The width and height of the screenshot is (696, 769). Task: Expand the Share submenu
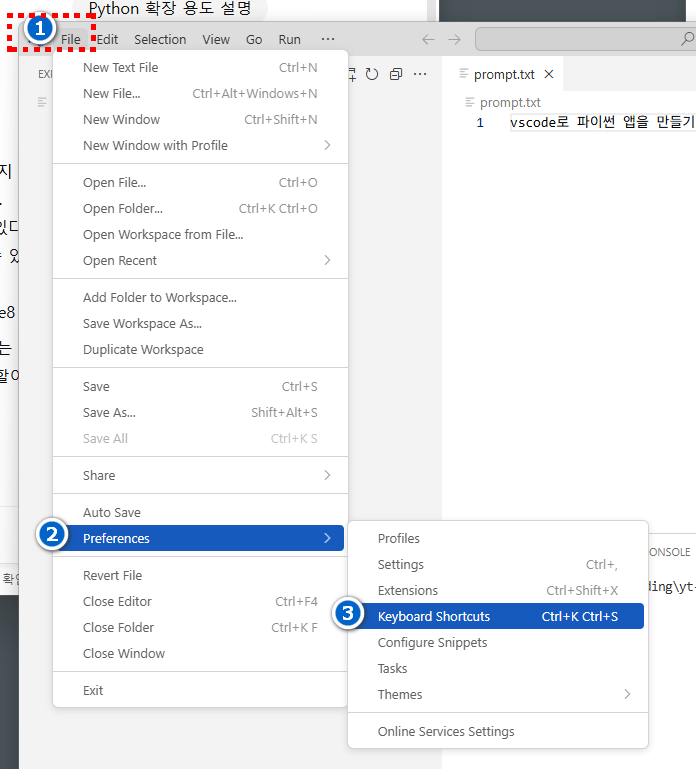[99, 475]
